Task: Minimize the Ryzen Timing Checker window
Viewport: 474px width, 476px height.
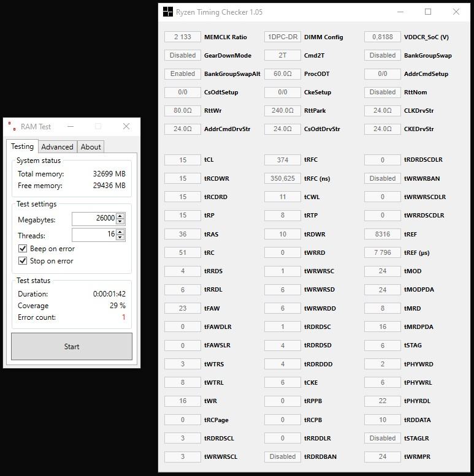Action: click(400, 12)
